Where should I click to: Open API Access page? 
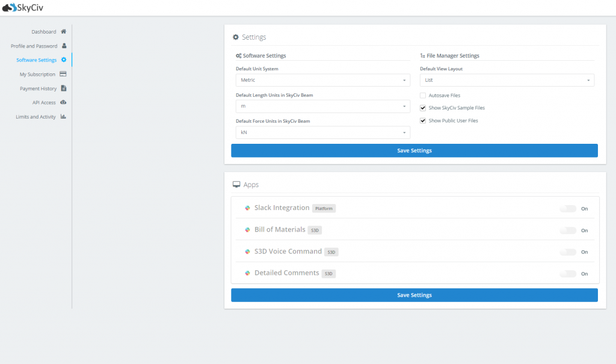click(44, 103)
